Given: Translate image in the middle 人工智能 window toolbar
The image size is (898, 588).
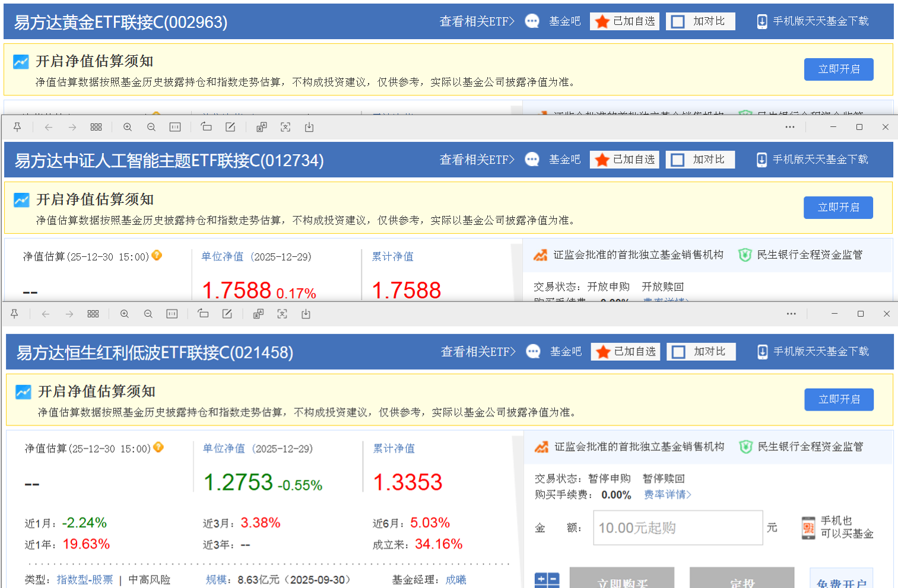Looking at the screenshot, I should [262, 127].
